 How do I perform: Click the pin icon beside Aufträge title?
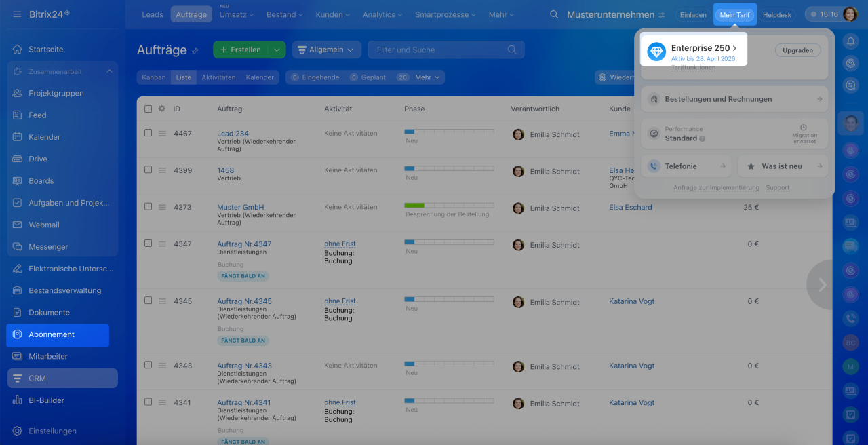pos(195,51)
